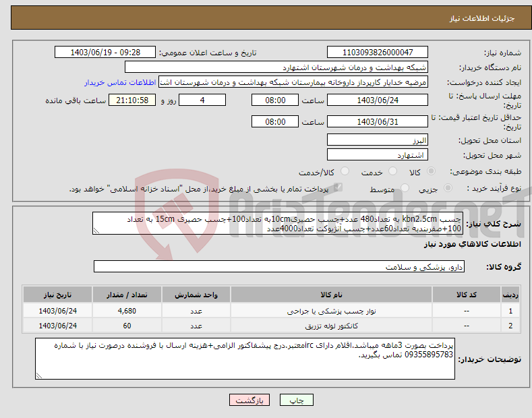This screenshot has height=418, width=532.
Task: Select the متوسط purchase type radio
Action: [405, 188]
